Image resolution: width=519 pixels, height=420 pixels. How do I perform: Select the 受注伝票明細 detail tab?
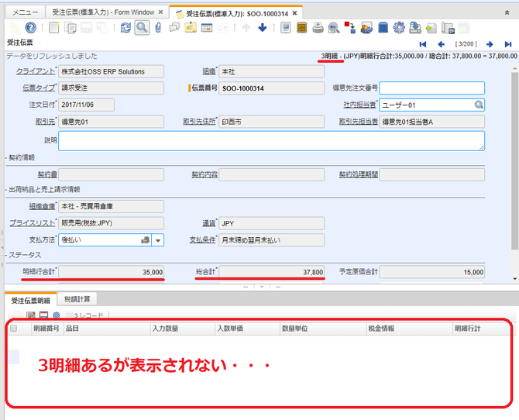pos(30,301)
